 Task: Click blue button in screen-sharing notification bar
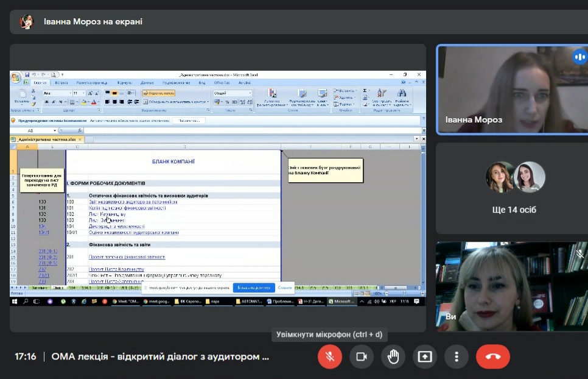pos(254,288)
